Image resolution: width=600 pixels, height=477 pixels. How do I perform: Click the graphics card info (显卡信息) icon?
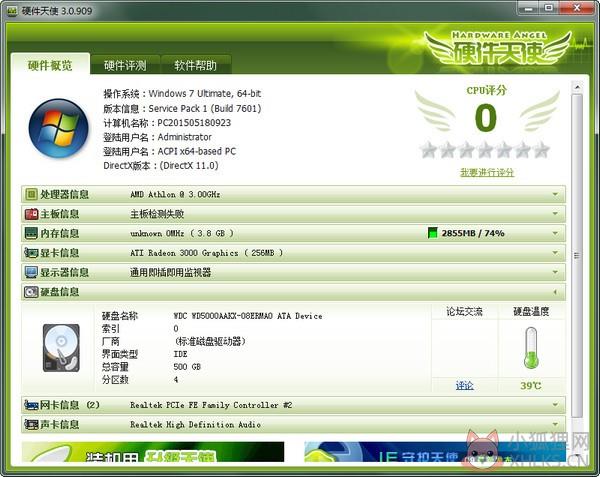click(x=31, y=253)
